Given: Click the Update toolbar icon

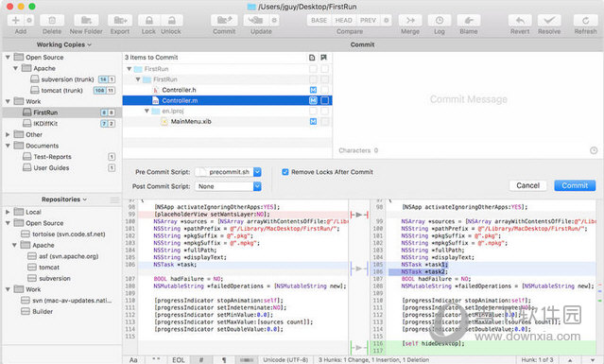Looking at the screenshot, I should (x=256, y=20).
